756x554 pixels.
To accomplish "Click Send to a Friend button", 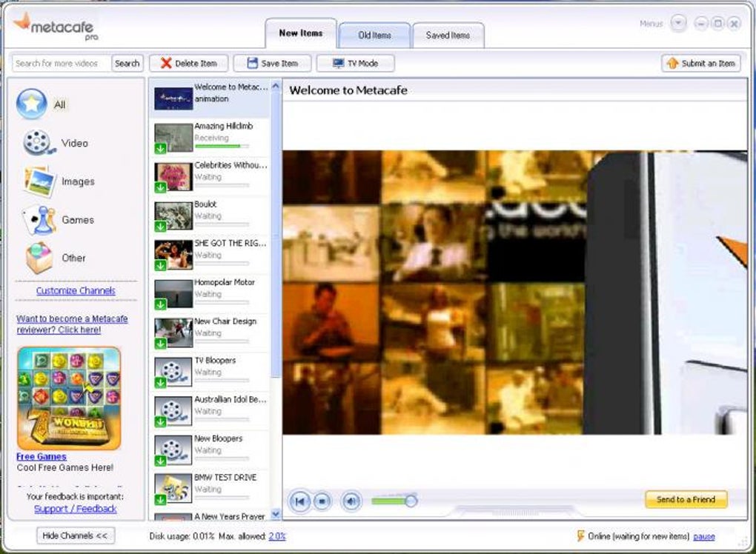I will click(686, 499).
